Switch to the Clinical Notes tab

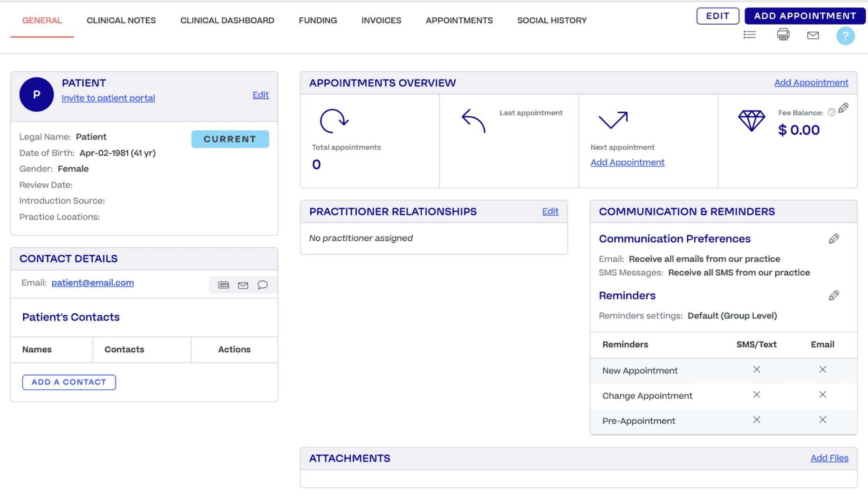tap(121, 20)
